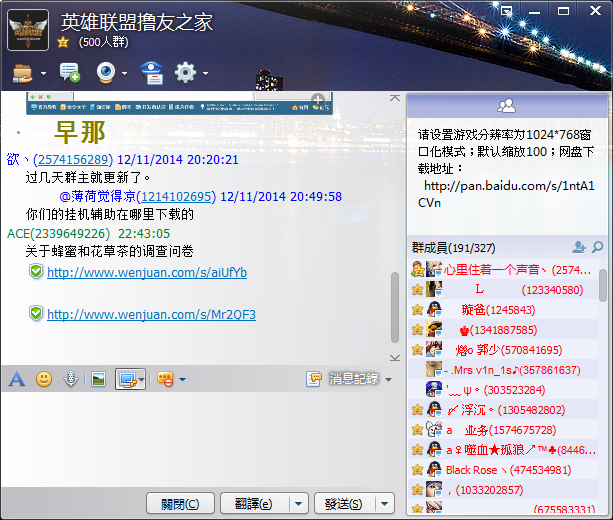Open the group settings gear icon
The width and height of the screenshot is (613, 520).
click(185, 73)
